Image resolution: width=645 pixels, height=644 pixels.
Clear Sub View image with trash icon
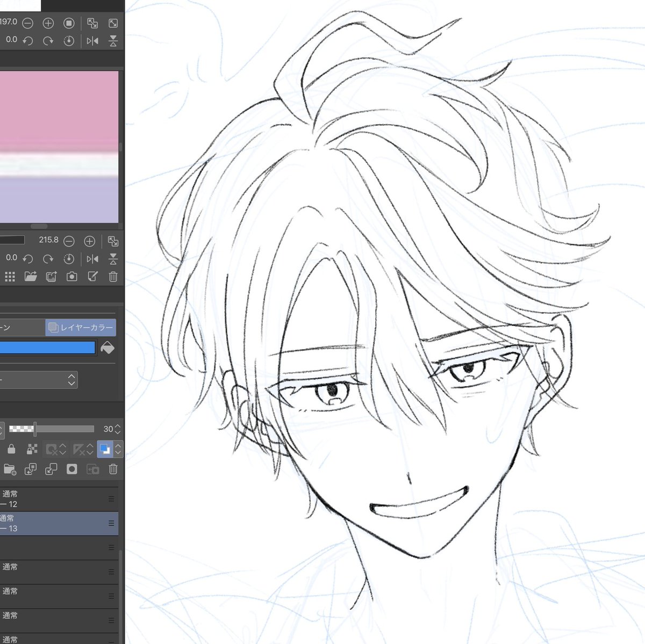click(113, 277)
